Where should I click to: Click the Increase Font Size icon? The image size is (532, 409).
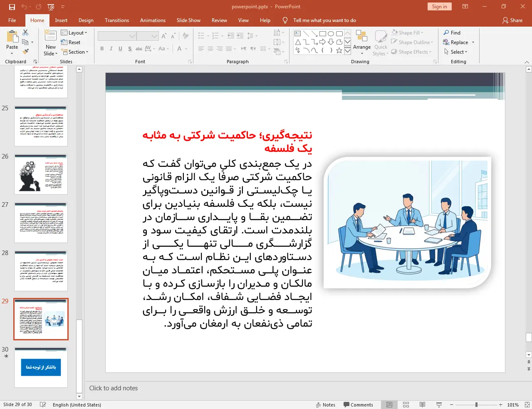click(x=164, y=36)
